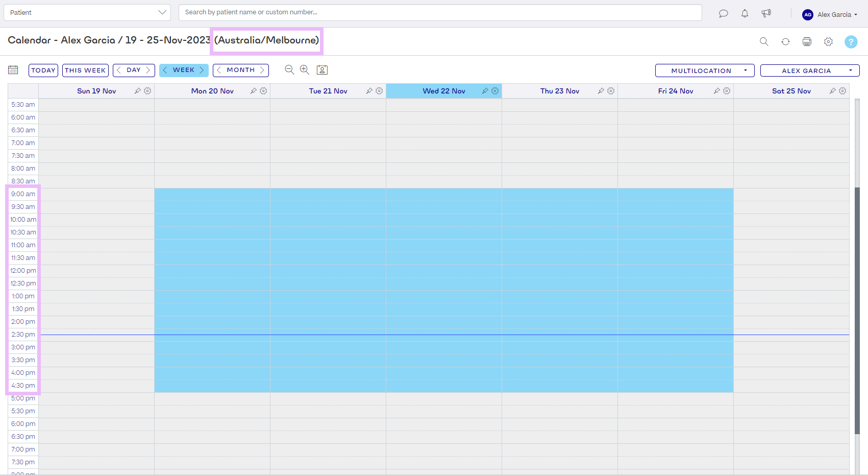Jump to Today
Viewport: 868px width, 475px height.
click(43, 70)
